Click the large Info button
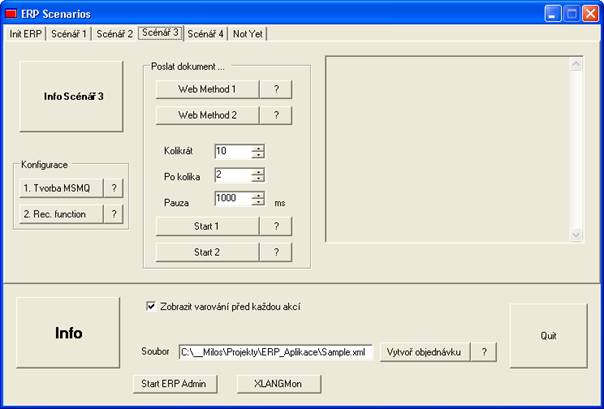Image resolution: width=604 pixels, height=409 pixels. click(68, 333)
